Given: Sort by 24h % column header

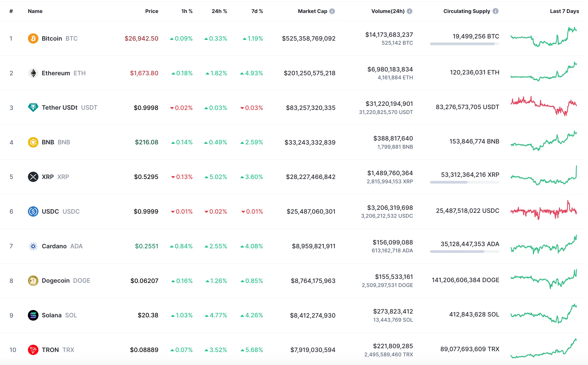Looking at the screenshot, I should (x=219, y=11).
